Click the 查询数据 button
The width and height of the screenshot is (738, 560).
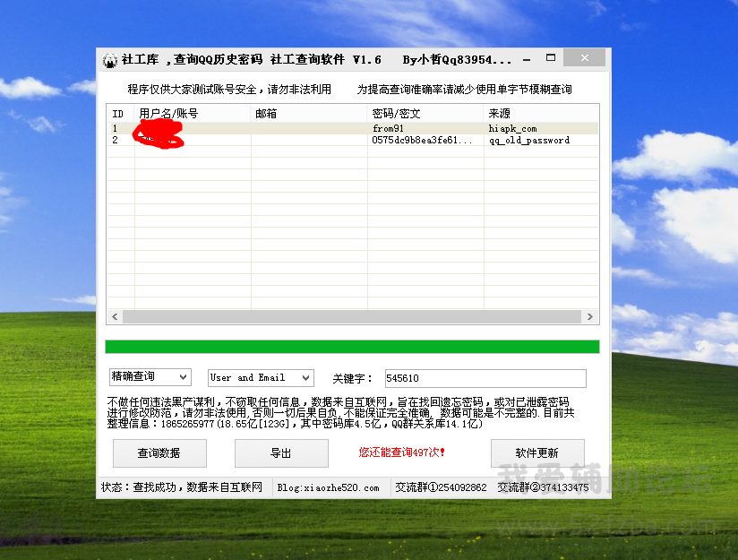[x=159, y=453]
